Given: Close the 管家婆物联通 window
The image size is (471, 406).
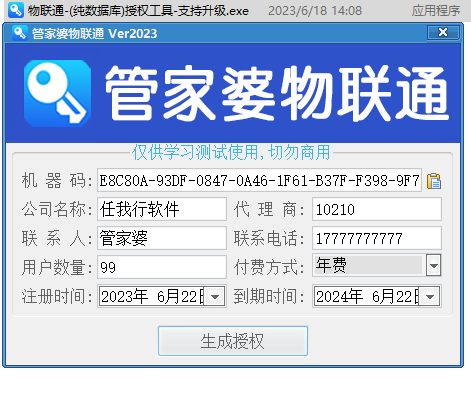Looking at the screenshot, I should click(443, 32).
